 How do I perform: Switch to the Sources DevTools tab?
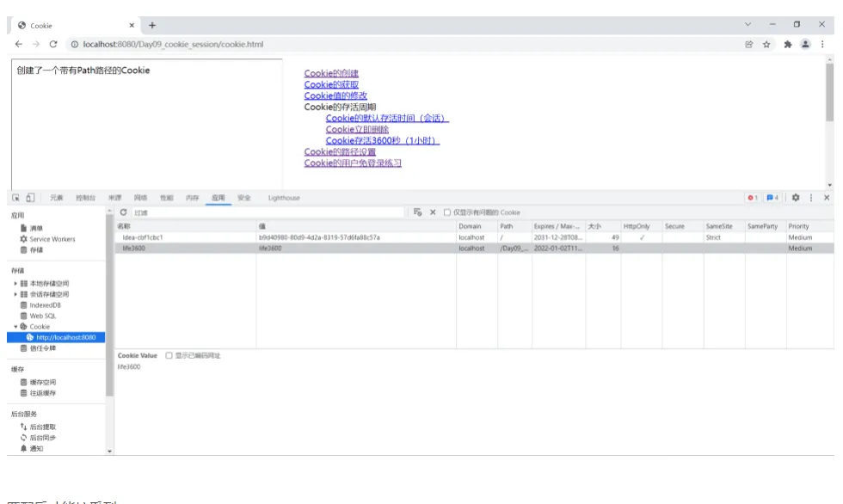[114, 198]
